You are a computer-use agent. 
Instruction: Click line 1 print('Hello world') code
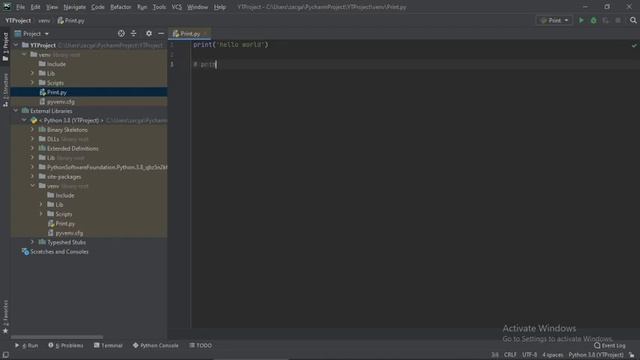point(231,44)
